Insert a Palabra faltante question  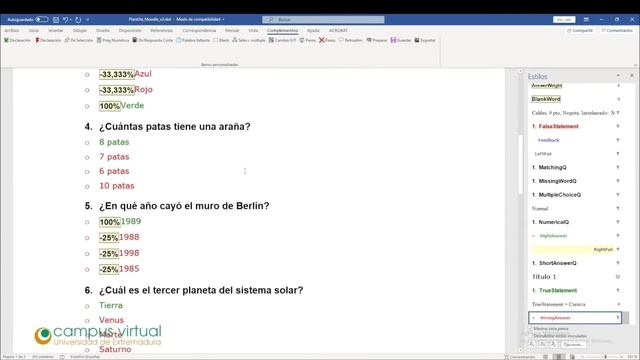click(x=193, y=40)
